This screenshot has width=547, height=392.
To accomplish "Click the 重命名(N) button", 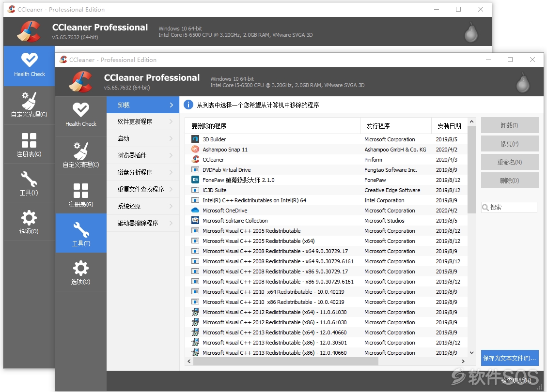I will (x=510, y=162).
